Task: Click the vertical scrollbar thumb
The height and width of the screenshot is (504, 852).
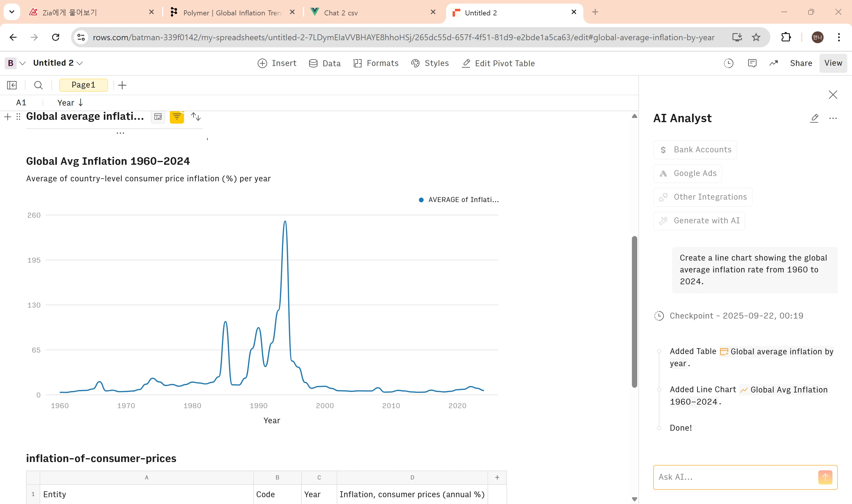Action: click(x=634, y=311)
